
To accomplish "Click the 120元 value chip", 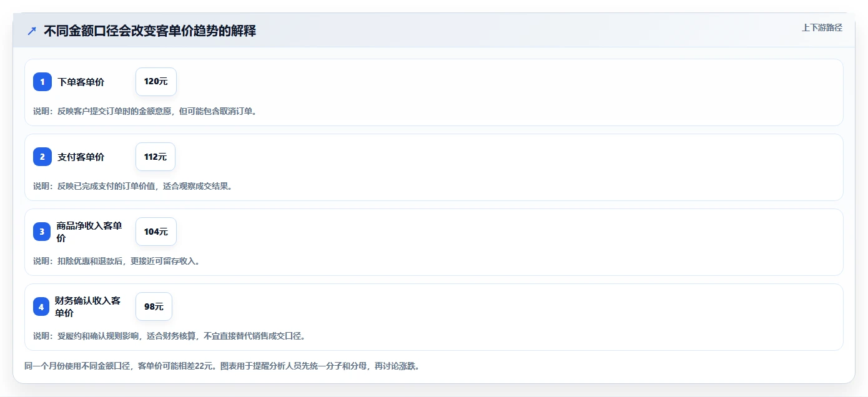I will [x=156, y=82].
